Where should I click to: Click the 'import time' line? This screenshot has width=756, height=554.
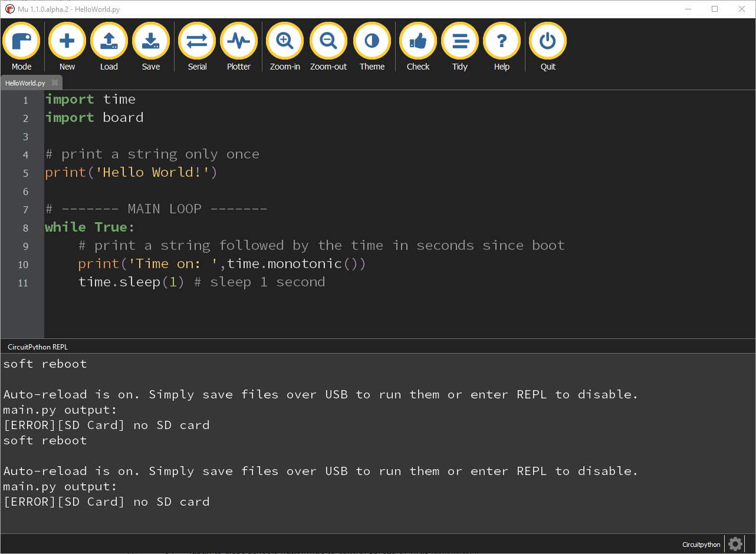pos(90,100)
